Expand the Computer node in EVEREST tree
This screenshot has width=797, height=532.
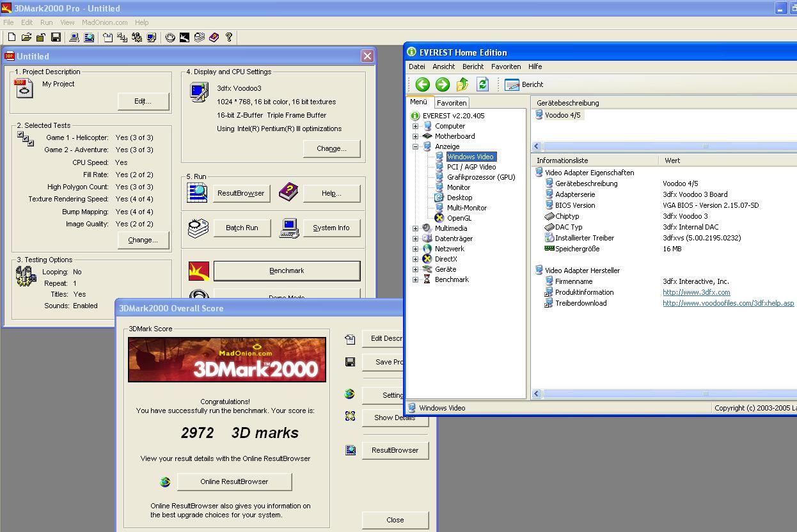[x=415, y=126]
